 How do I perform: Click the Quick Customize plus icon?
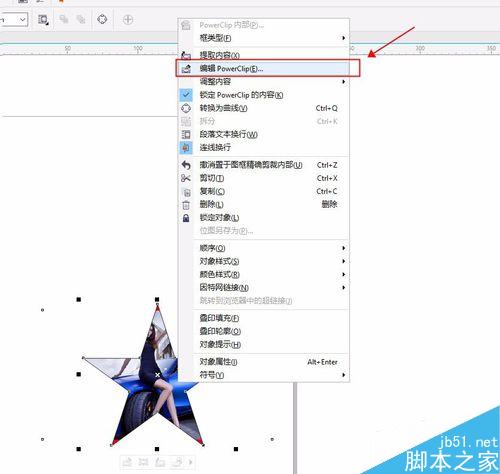point(128,20)
